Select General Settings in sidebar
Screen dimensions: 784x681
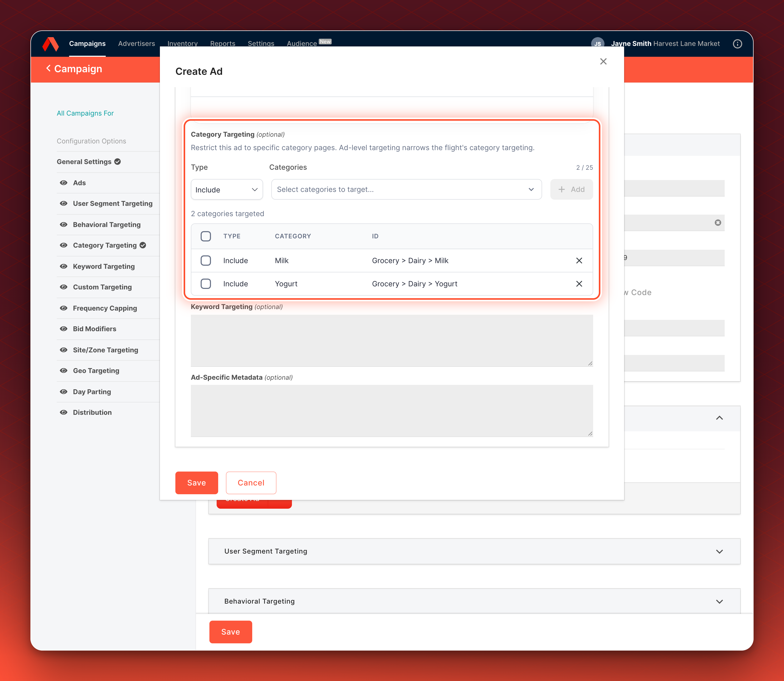[x=84, y=161]
